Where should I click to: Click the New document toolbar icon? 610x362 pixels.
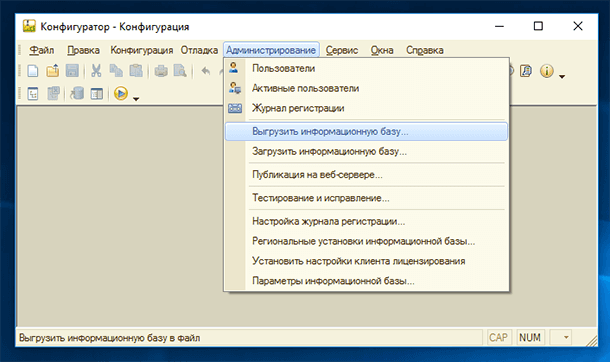click(33, 71)
